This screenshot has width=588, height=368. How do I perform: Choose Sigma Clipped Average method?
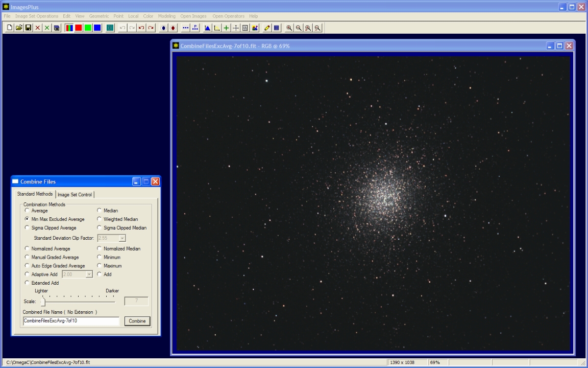27,227
